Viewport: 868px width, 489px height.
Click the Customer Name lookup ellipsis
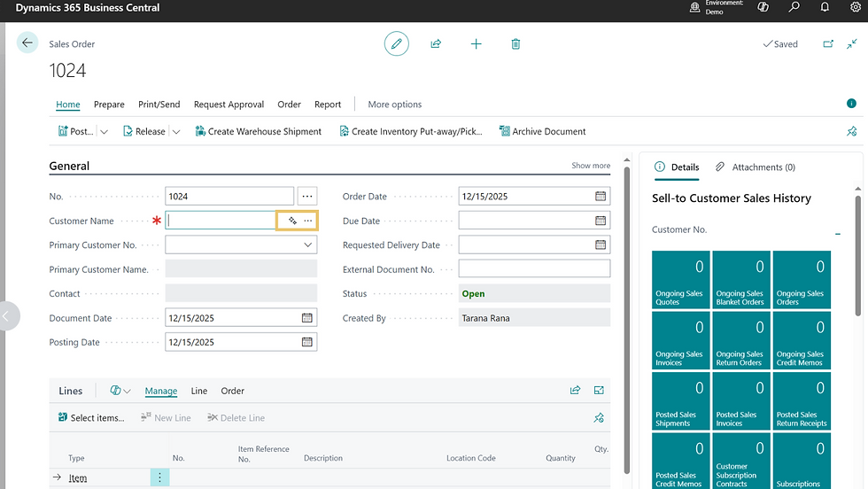tap(308, 221)
